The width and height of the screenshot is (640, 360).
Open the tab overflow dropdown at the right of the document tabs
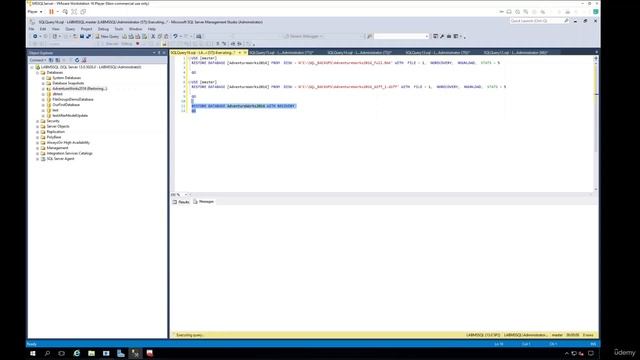[x=596, y=53]
